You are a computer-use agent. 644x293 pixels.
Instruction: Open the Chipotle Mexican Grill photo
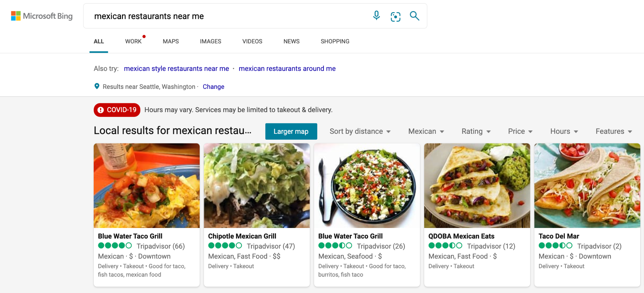tap(257, 186)
